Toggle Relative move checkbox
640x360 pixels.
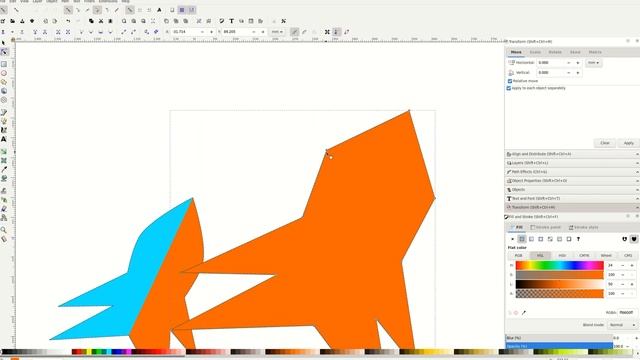tap(510, 81)
